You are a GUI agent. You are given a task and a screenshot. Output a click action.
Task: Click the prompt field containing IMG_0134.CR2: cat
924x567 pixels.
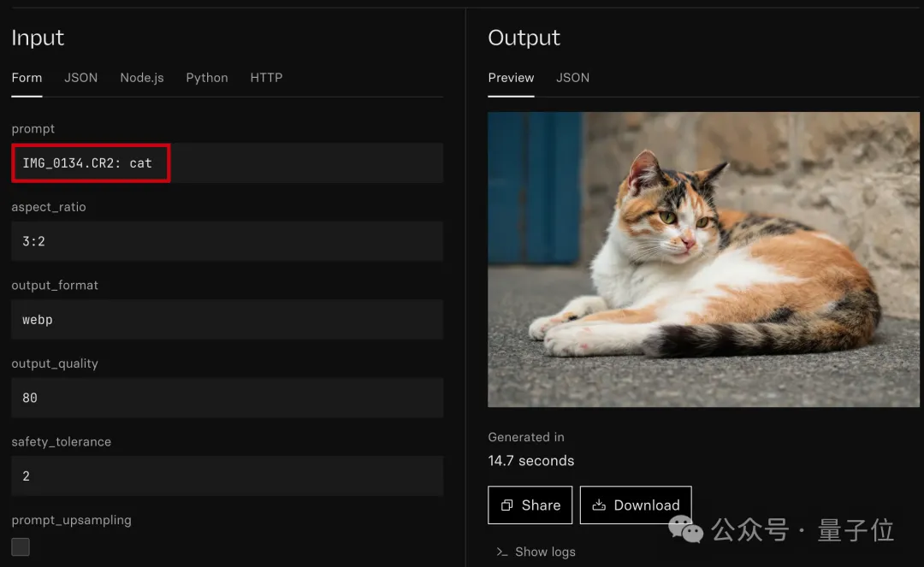click(227, 162)
